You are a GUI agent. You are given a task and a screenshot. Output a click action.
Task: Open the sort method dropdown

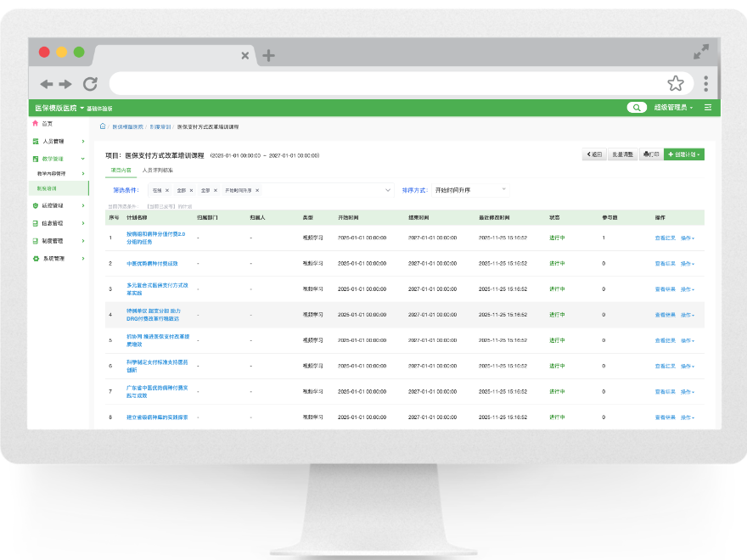click(x=470, y=190)
